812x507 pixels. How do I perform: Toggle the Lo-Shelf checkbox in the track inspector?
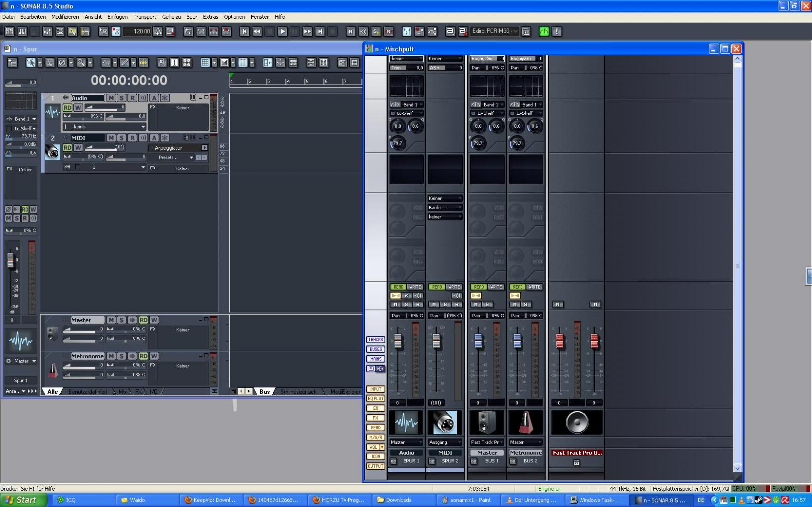click(x=9, y=128)
